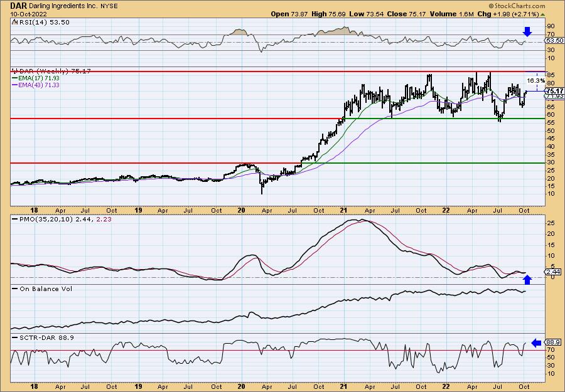The image size is (565, 392).
Task: Click the 50 label on the SCTR axis
Action: (x=551, y=358)
